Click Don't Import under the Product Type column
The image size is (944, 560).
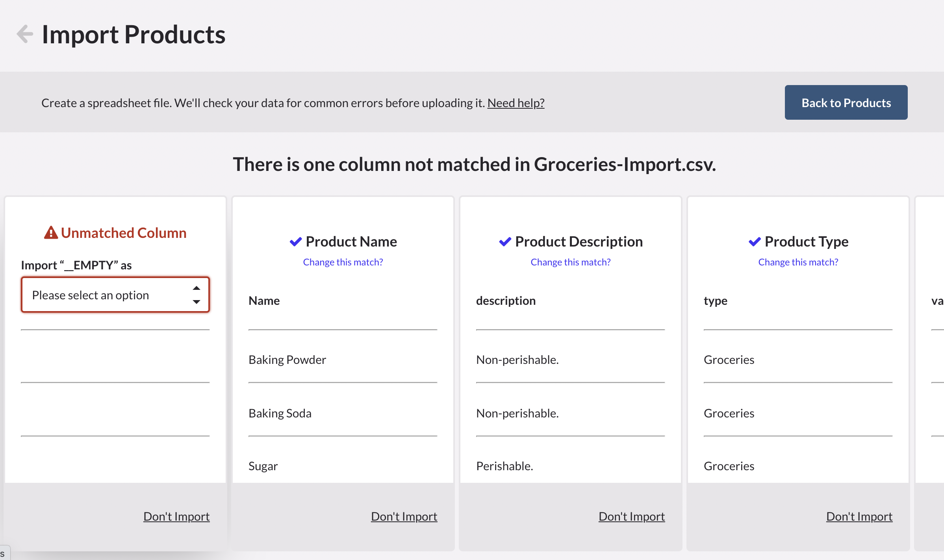(859, 516)
